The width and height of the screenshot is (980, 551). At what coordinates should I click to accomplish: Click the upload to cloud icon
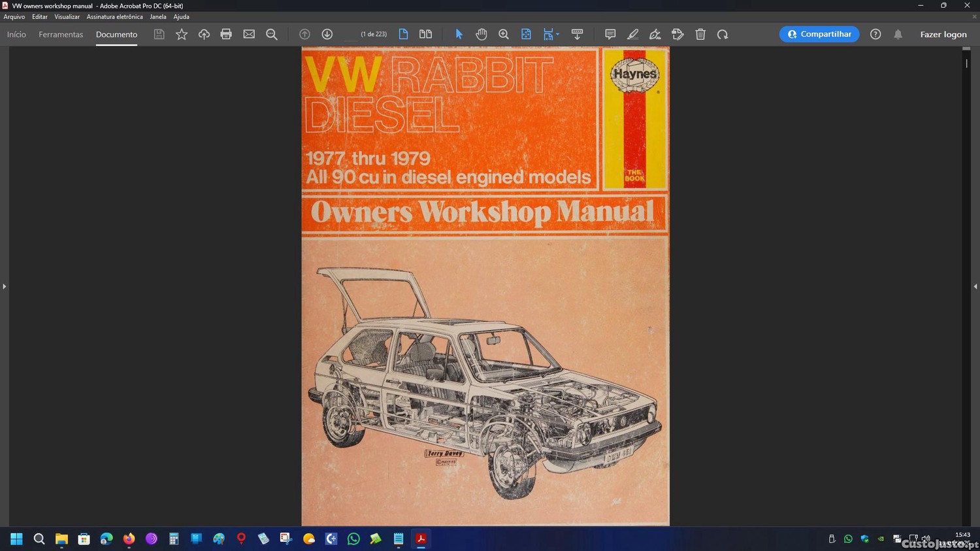pyautogui.click(x=204, y=34)
